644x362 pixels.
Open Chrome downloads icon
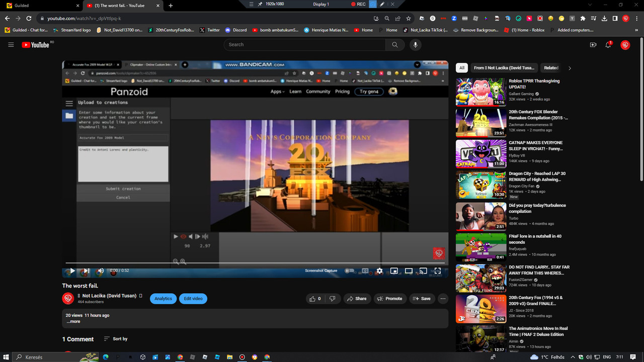click(x=604, y=19)
